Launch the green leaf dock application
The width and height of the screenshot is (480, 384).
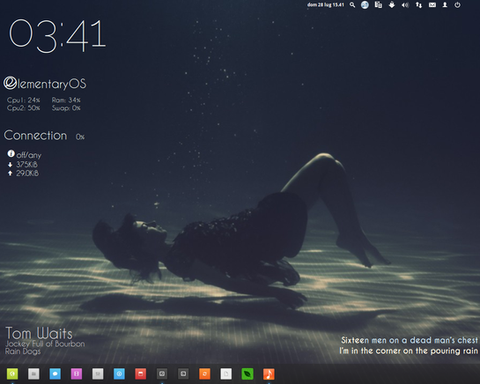pos(247,374)
